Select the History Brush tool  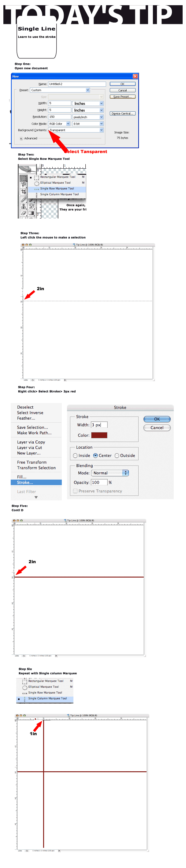[31, 206]
